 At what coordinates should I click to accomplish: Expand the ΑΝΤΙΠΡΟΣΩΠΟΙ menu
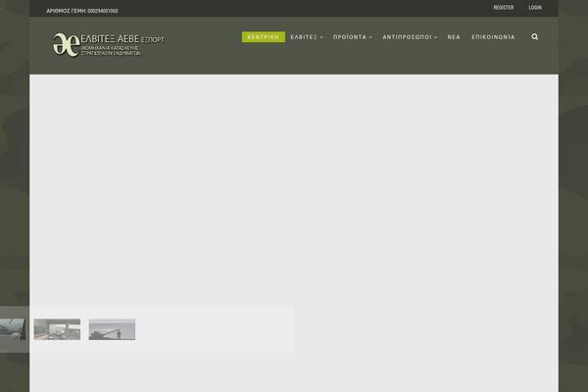[x=410, y=37]
